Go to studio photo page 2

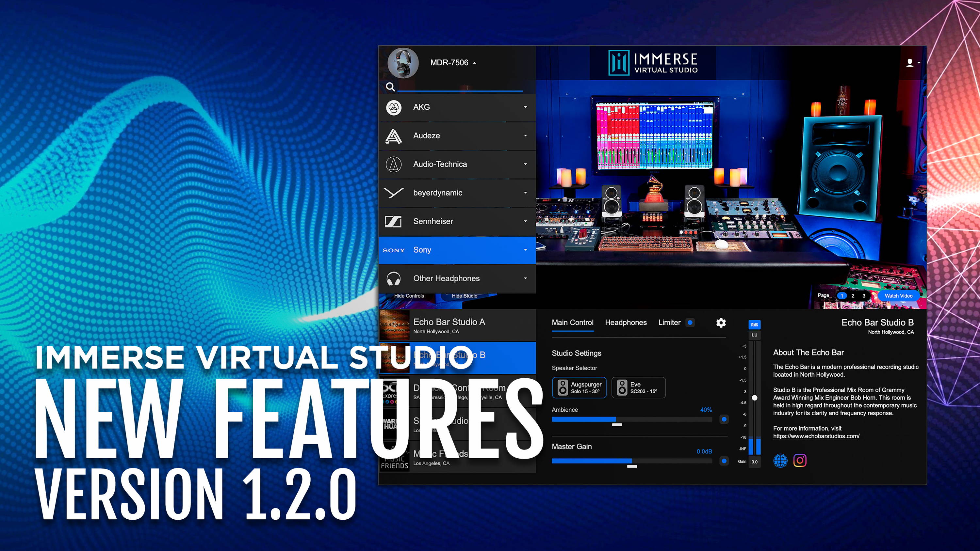click(853, 296)
